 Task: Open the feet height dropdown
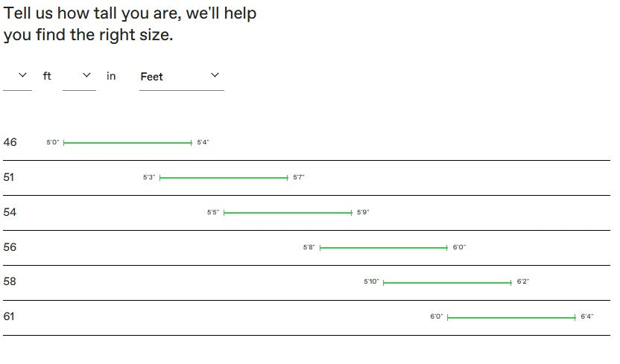pyautogui.click(x=17, y=76)
